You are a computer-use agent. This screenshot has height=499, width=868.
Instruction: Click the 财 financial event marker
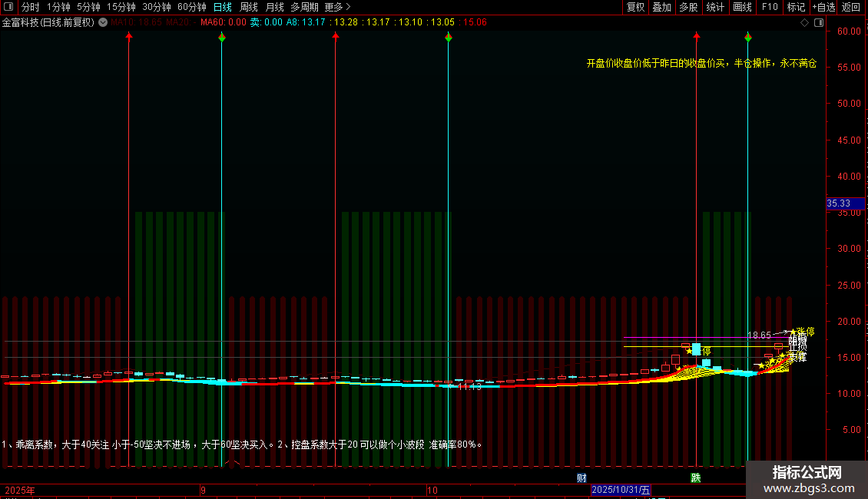coord(581,478)
